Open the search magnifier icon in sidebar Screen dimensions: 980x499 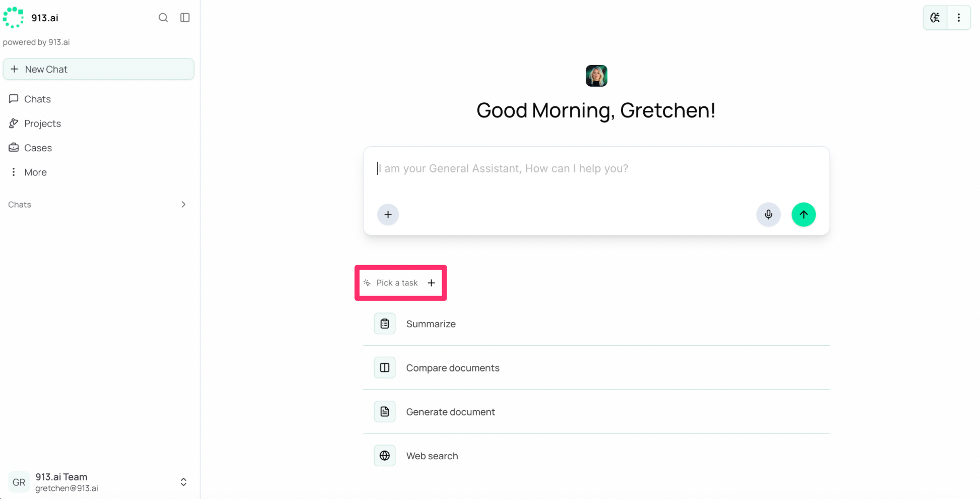(x=163, y=18)
